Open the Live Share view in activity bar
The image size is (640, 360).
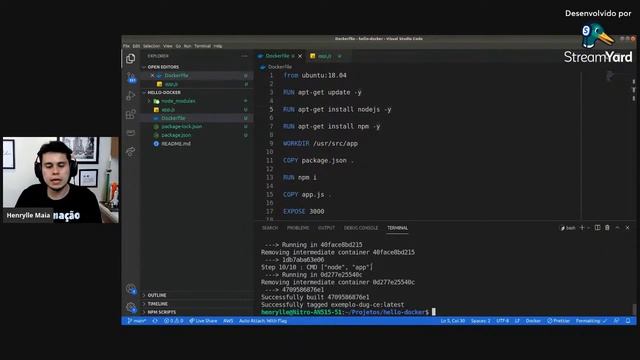[131, 152]
